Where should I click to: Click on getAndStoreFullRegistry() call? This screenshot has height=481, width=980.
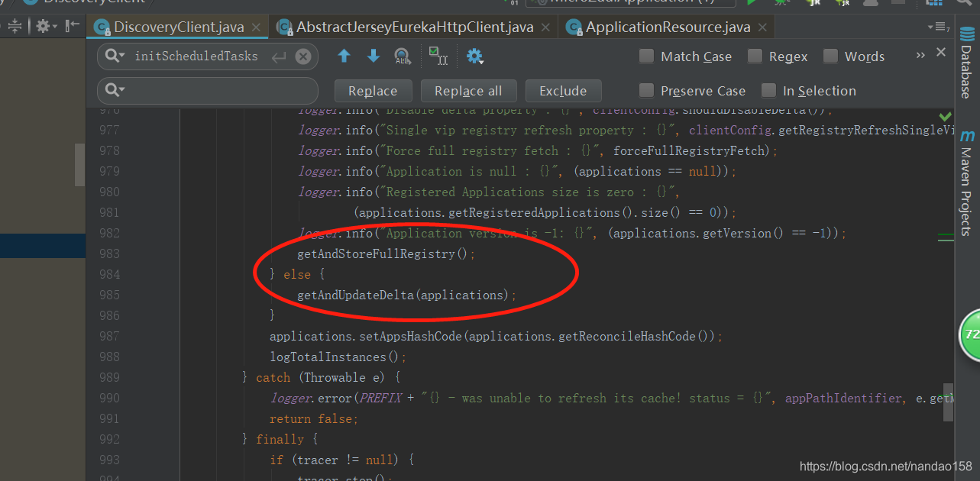(x=386, y=253)
